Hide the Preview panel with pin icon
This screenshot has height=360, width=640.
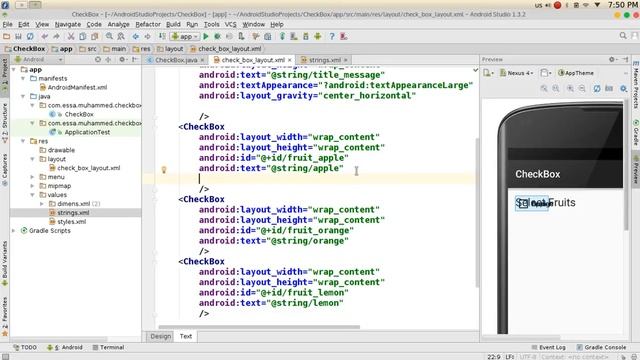click(x=626, y=60)
